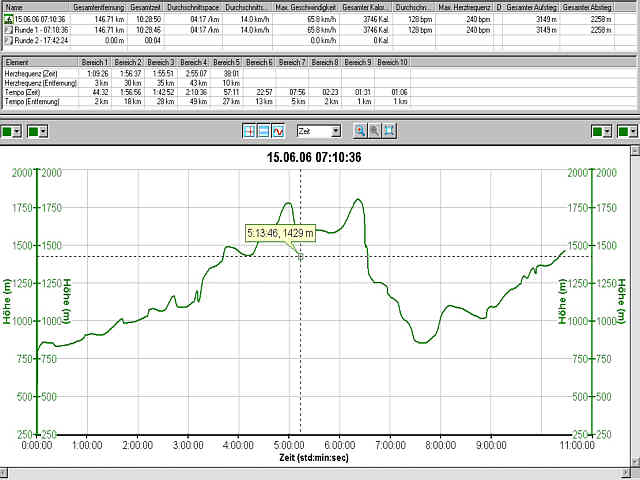Screen dimensions: 640x480
Task: Open the Zeit x-axis dropdown
Action: pyautogui.click(x=335, y=131)
